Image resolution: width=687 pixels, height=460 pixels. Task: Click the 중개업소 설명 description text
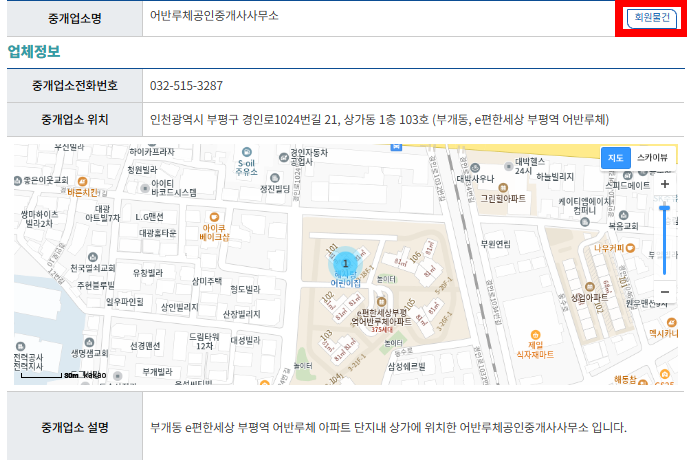pyautogui.click(x=388, y=428)
